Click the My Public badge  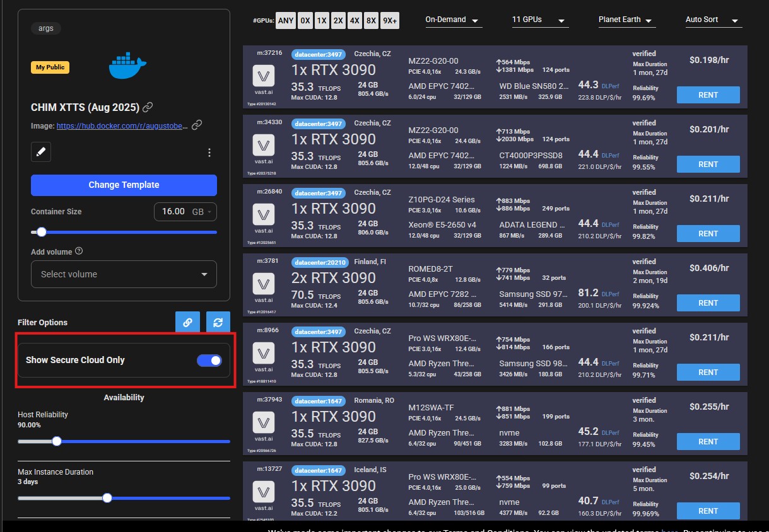50,67
